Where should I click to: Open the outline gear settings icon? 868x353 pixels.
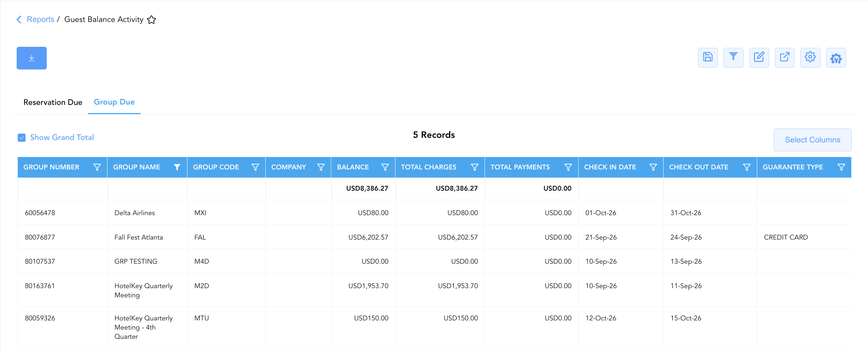pos(810,57)
